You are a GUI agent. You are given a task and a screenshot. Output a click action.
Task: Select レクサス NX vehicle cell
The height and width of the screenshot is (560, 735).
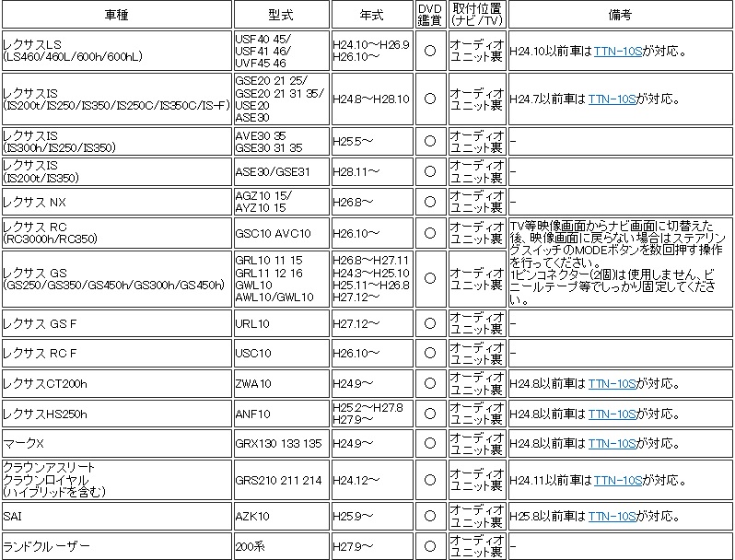117,202
